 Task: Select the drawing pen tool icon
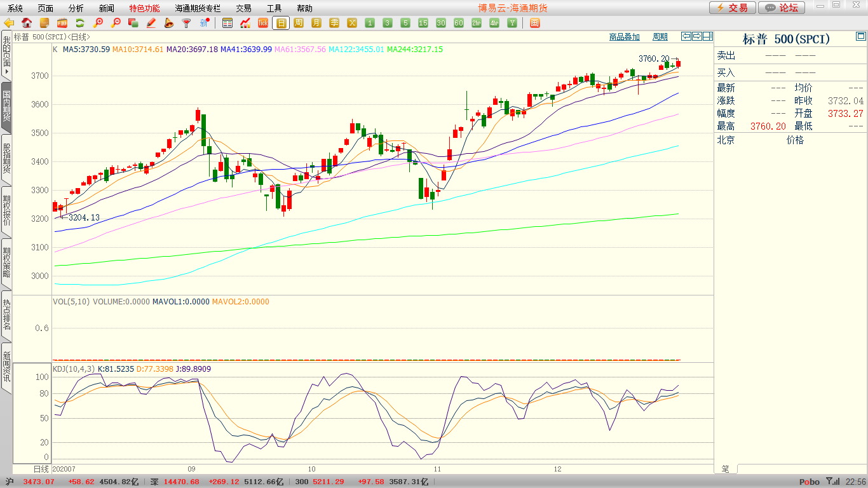151,23
